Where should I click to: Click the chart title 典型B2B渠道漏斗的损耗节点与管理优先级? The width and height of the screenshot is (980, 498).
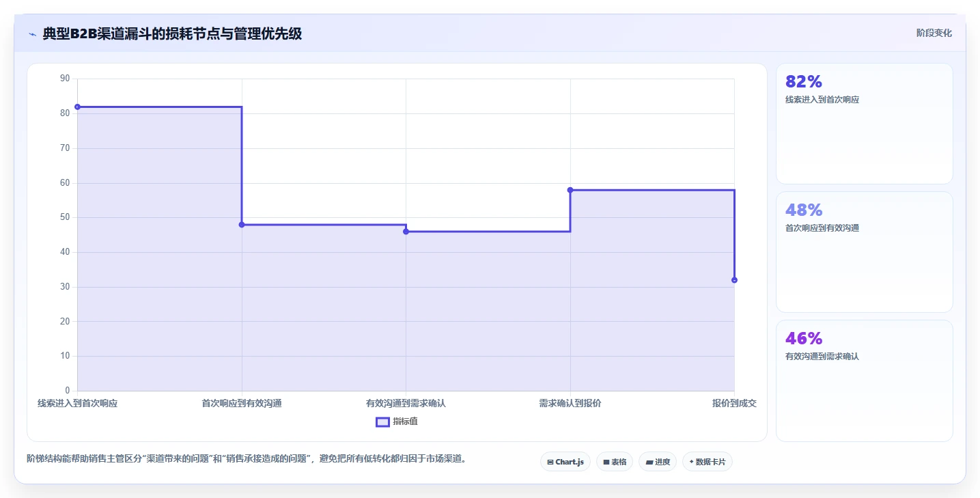tap(172, 33)
